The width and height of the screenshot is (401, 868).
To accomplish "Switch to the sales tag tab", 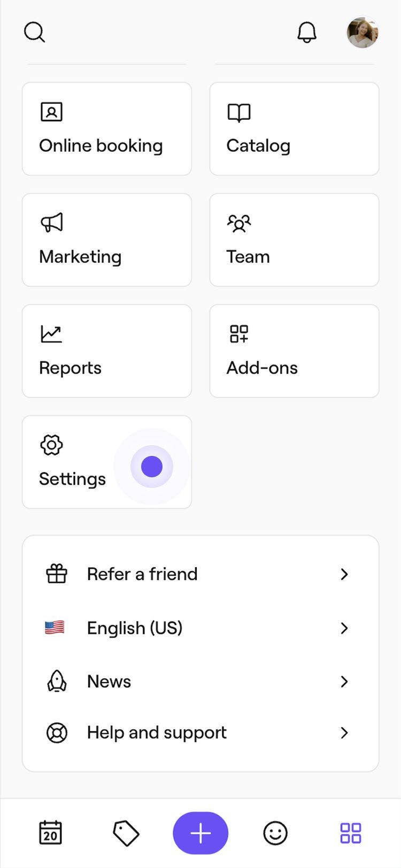I will [x=126, y=833].
